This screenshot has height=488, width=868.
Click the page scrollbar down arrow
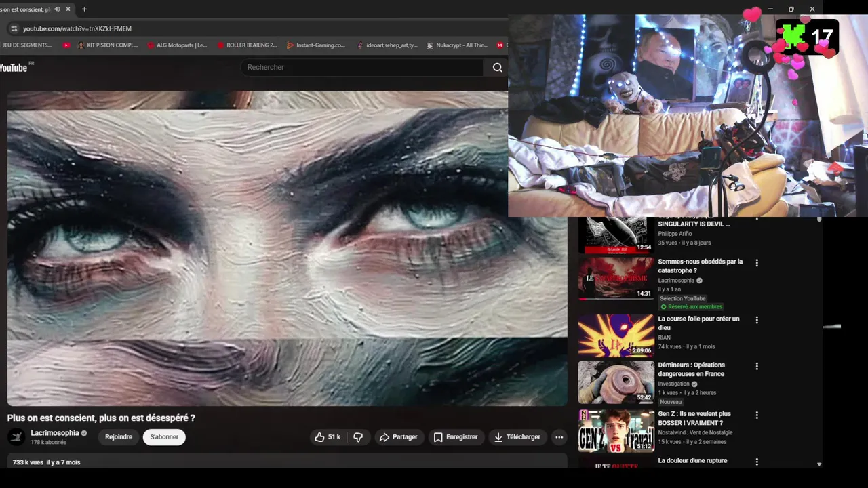click(x=819, y=464)
